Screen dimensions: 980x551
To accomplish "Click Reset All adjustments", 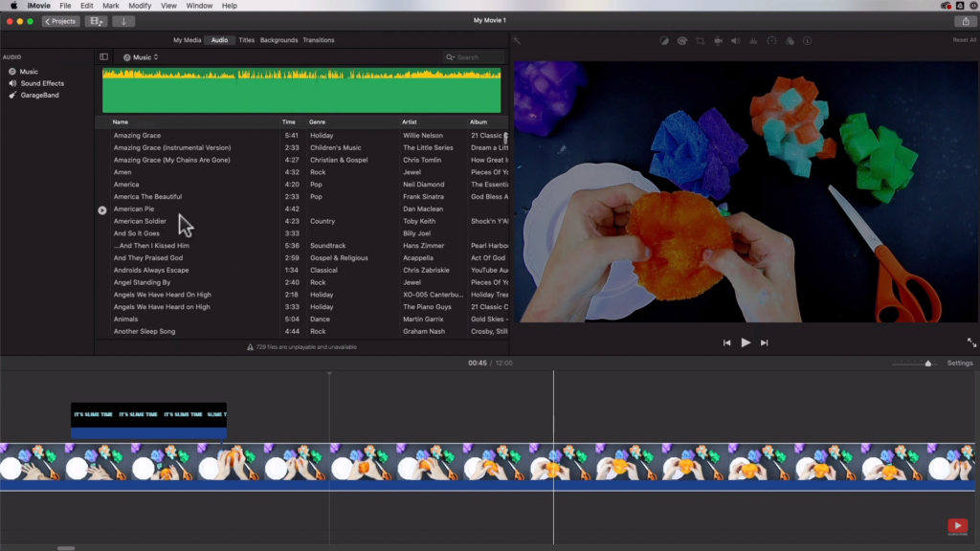I will click(x=964, y=40).
